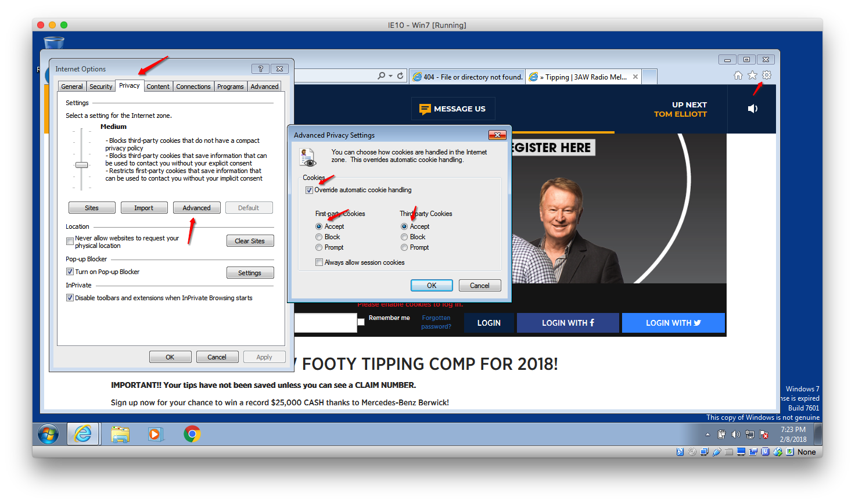
Task: Launch Google Chrome from taskbar
Action: tap(192, 434)
